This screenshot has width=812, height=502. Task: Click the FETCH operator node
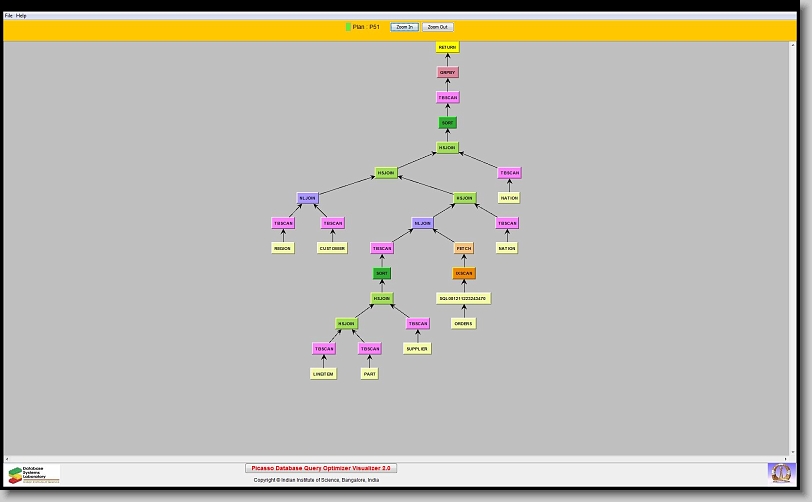tap(463, 248)
